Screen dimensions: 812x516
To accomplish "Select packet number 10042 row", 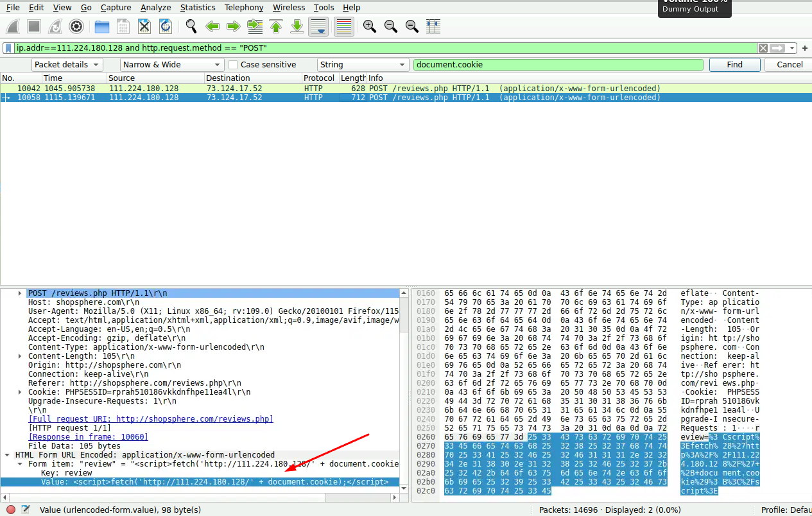I will pyautogui.click(x=406, y=89).
